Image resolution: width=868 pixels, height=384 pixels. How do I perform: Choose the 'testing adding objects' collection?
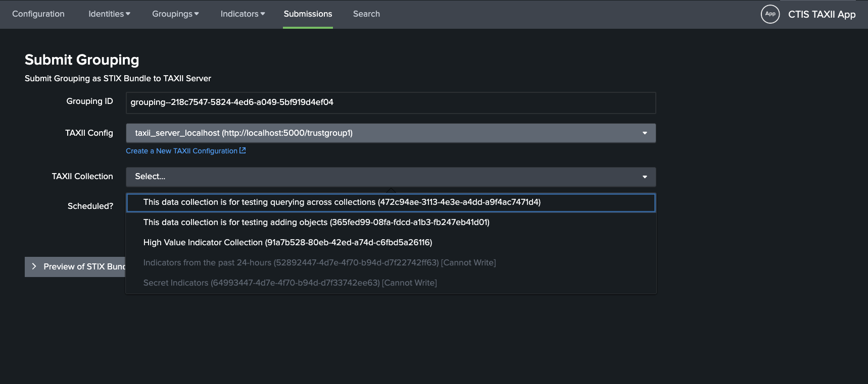click(316, 223)
